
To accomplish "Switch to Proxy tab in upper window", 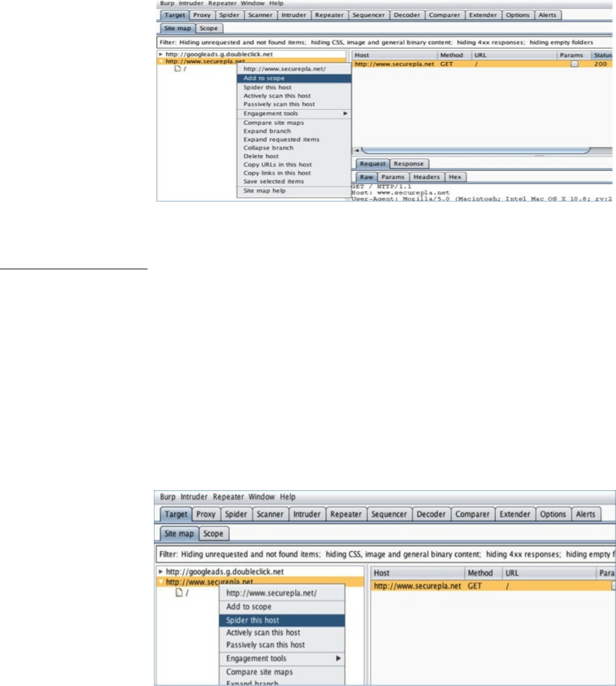I will coord(202,15).
